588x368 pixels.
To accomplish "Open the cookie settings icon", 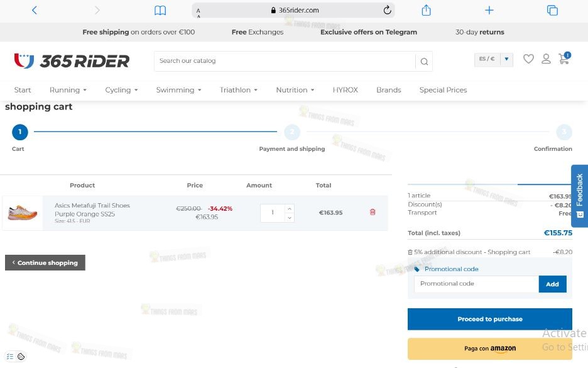I will 21,356.
